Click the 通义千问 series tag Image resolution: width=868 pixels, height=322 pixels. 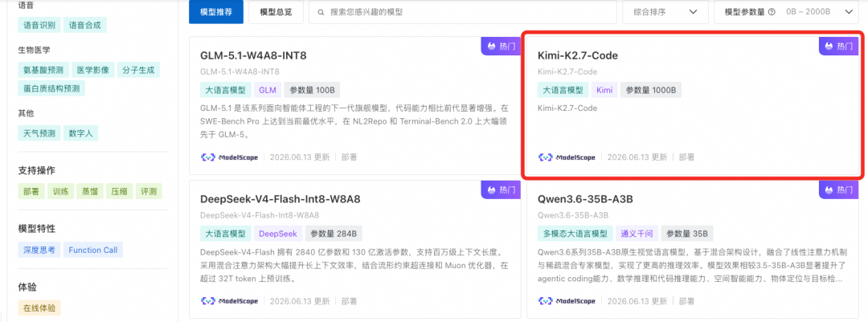(637, 234)
